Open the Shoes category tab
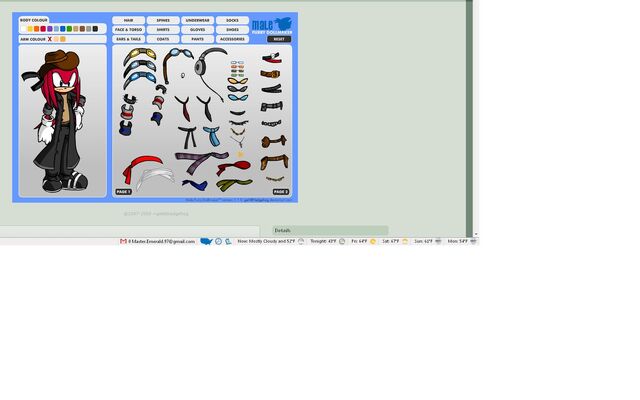Viewport: 640px width, 400px height. 232,29
